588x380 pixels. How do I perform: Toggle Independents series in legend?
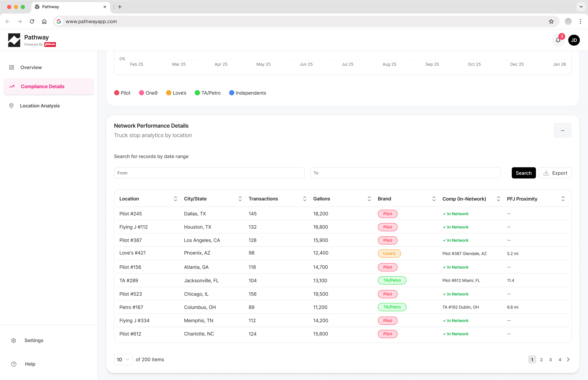click(x=248, y=93)
